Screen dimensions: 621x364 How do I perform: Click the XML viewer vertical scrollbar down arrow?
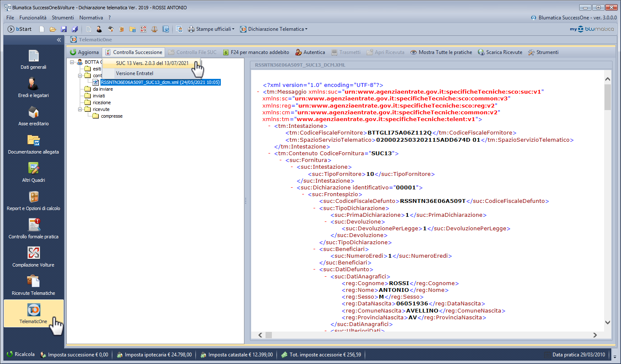(x=607, y=323)
